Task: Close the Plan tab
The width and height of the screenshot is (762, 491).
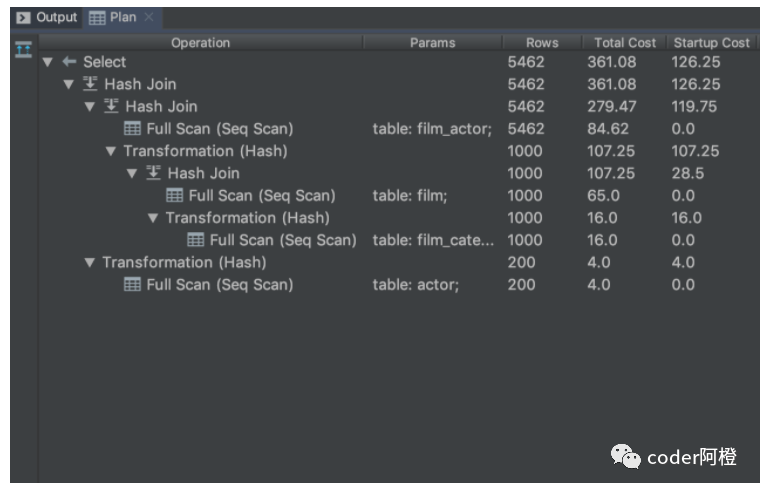Action: click(149, 18)
